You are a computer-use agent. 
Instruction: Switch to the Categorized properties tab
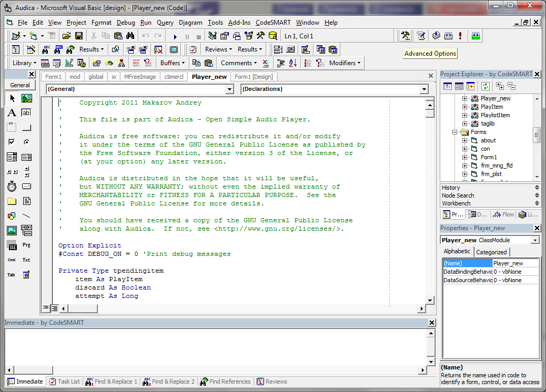491,252
